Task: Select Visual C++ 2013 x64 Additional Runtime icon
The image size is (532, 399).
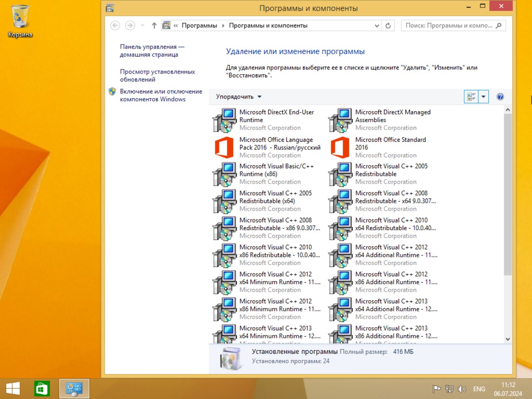Action: (x=340, y=309)
